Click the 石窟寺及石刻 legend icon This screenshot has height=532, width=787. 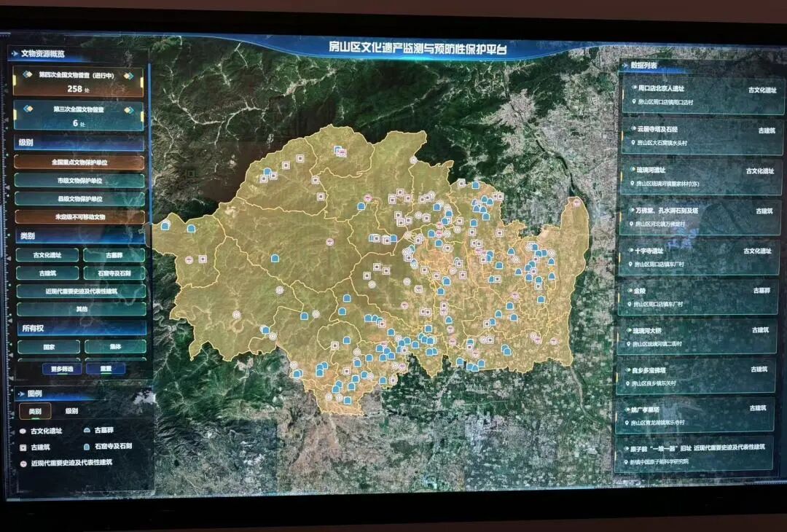pos(87,447)
